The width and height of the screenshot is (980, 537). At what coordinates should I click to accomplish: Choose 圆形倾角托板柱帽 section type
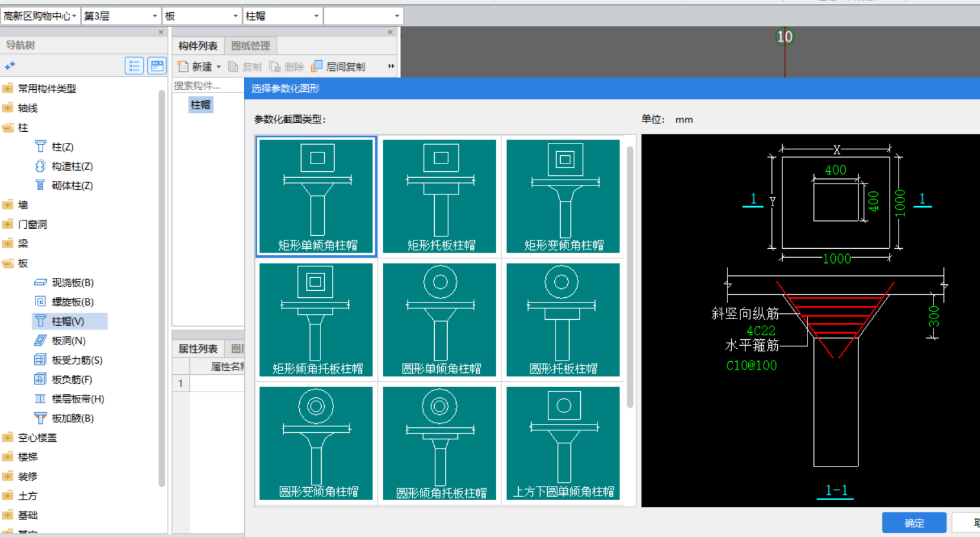[x=440, y=443]
